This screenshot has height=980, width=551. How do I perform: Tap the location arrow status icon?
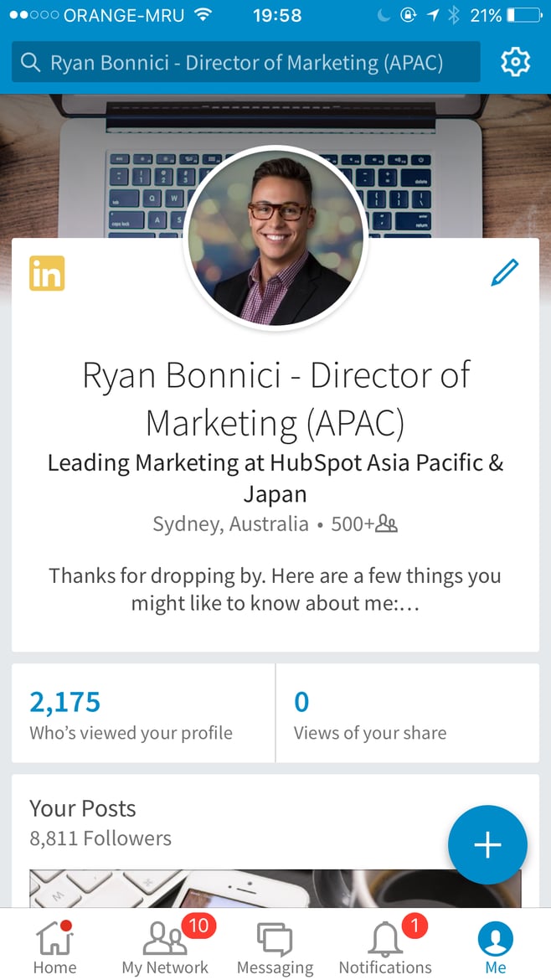click(x=433, y=15)
